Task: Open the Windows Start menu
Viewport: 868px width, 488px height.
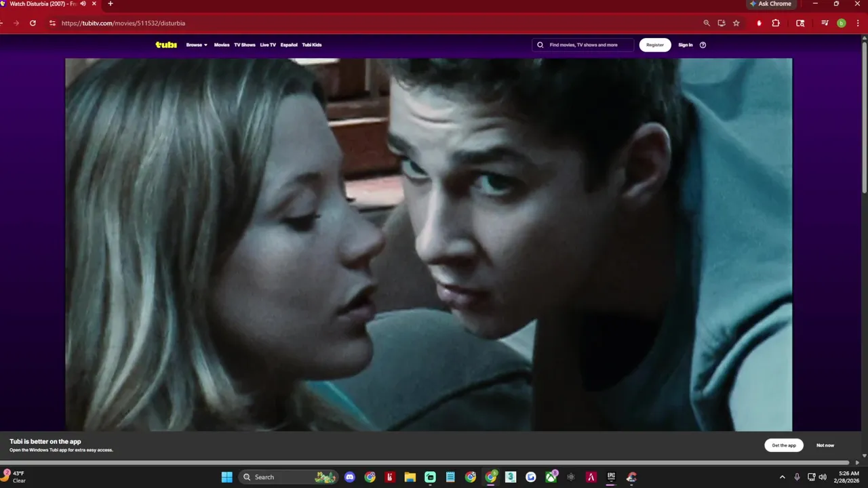Action: [x=226, y=477]
